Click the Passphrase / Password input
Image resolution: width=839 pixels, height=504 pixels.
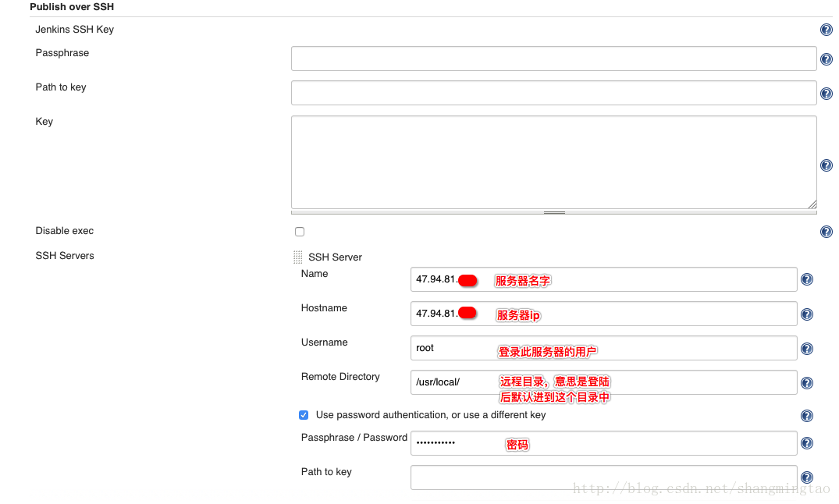(x=603, y=443)
